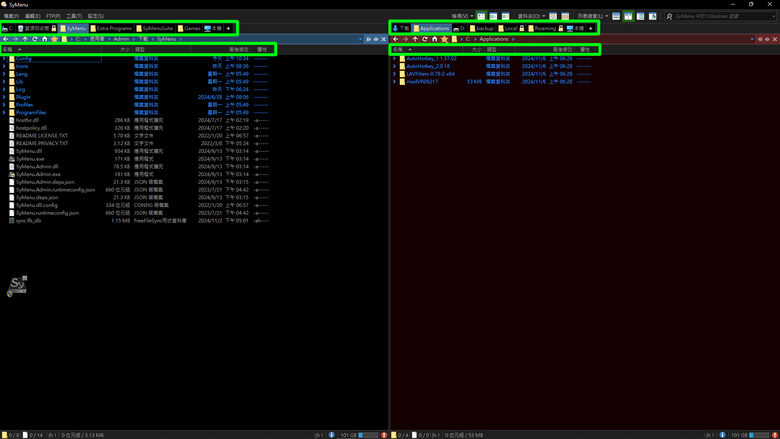The width and height of the screenshot is (780, 439).
Task: Open the 編輯(E) menu
Action: (32, 16)
